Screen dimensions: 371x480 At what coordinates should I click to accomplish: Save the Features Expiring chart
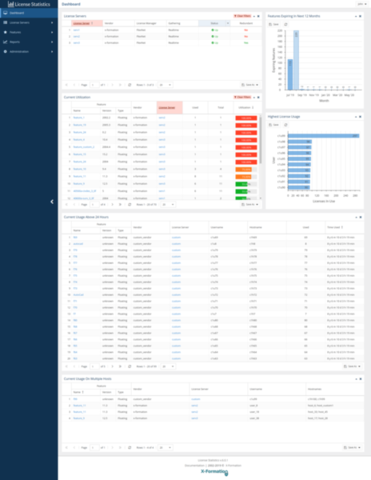(x=274, y=24)
